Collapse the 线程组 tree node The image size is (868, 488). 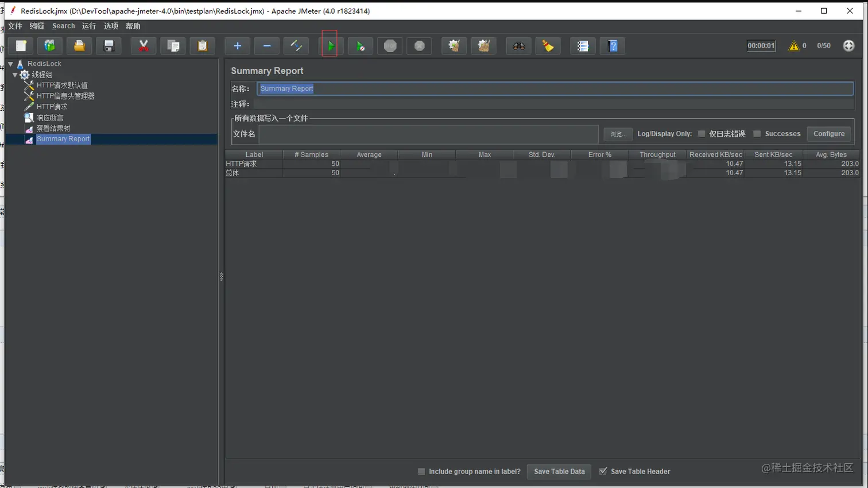click(15, 75)
